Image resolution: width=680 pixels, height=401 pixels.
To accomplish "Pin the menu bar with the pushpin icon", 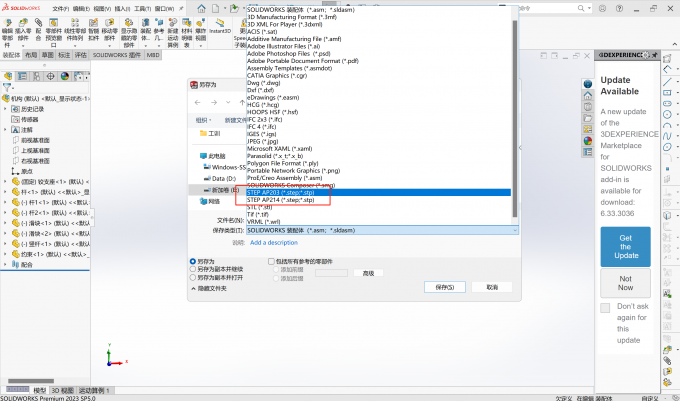I will (181, 8).
